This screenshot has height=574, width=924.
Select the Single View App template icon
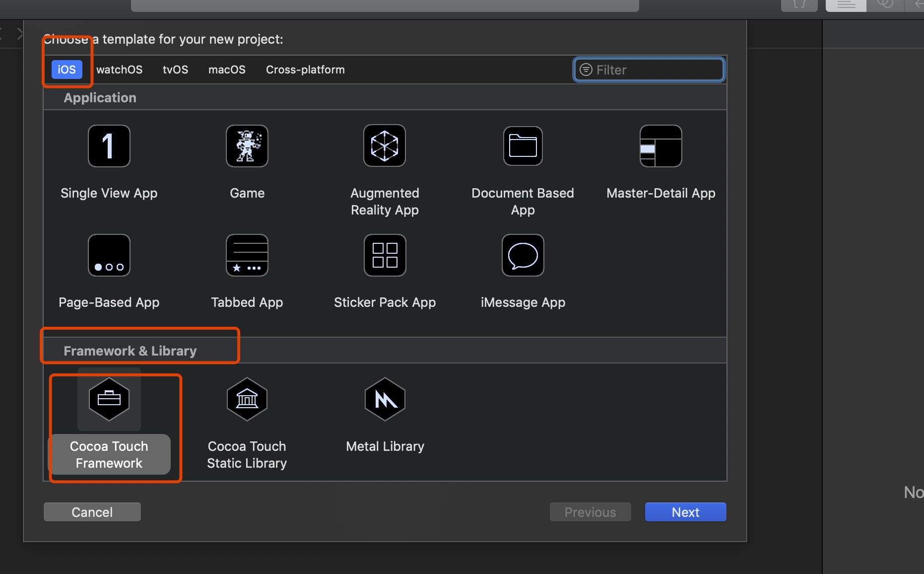point(109,146)
